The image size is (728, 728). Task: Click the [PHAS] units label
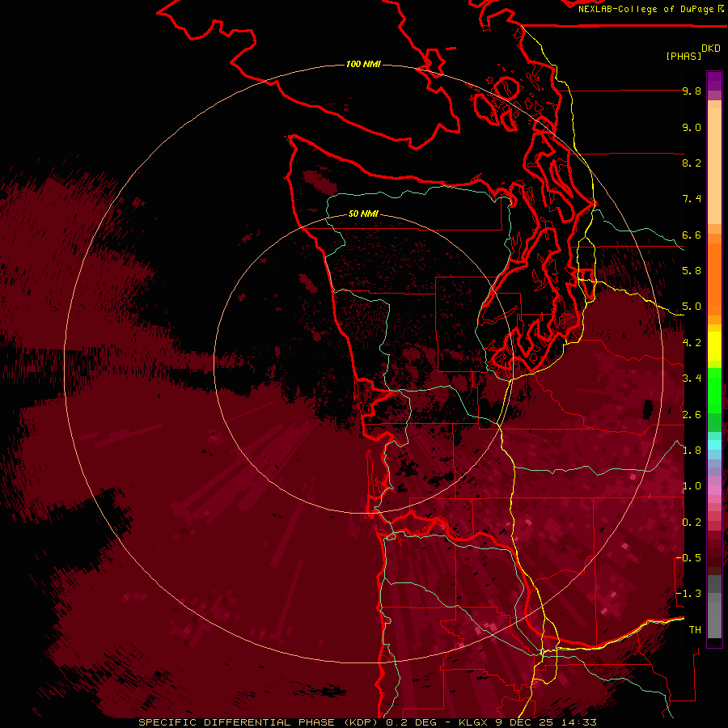pyautogui.click(x=684, y=56)
